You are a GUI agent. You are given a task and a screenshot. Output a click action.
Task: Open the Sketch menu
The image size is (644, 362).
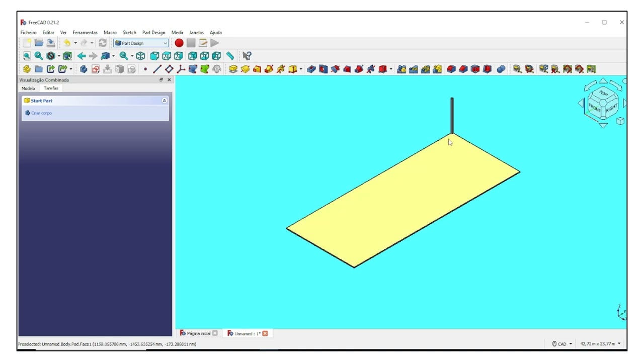point(129,33)
